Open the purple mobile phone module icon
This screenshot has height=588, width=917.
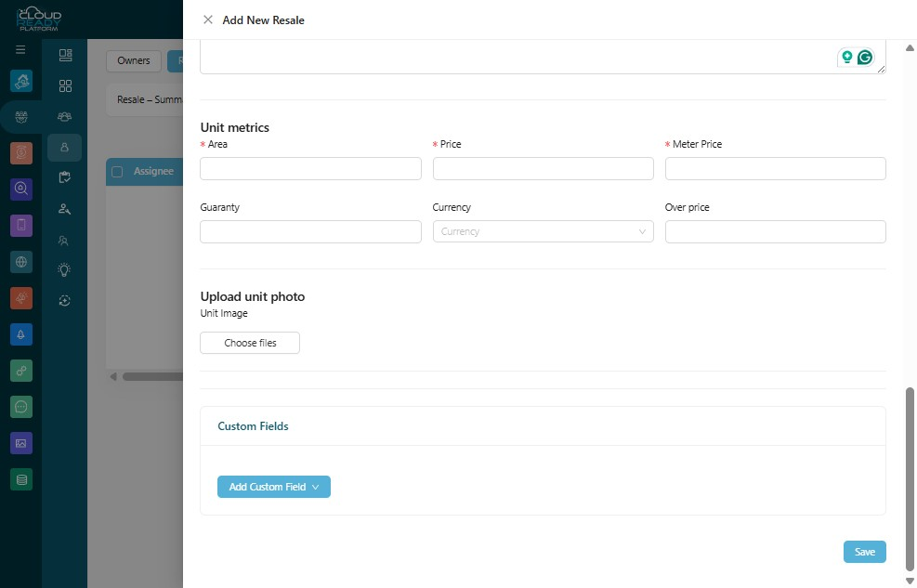coord(21,225)
